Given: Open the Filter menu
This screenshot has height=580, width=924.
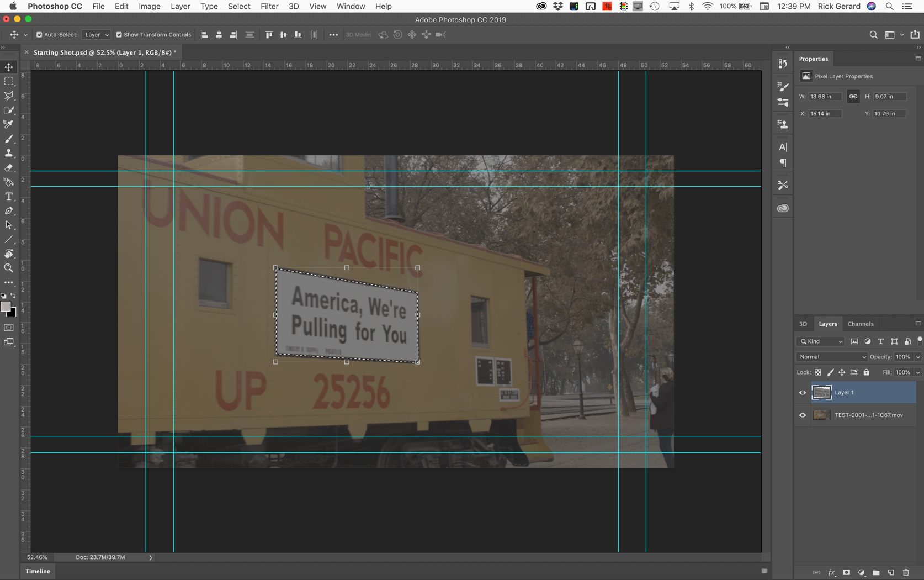Looking at the screenshot, I should point(269,6).
